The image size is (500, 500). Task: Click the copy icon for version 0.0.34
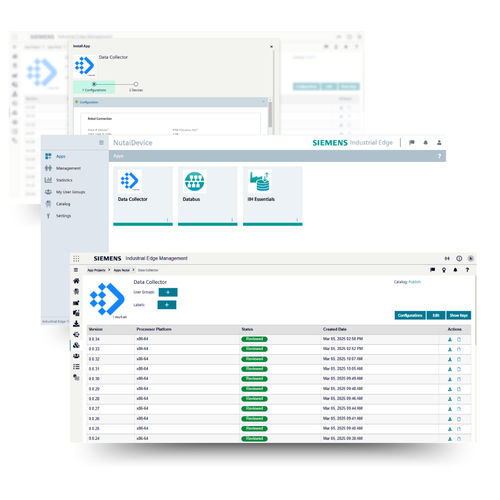(x=459, y=339)
